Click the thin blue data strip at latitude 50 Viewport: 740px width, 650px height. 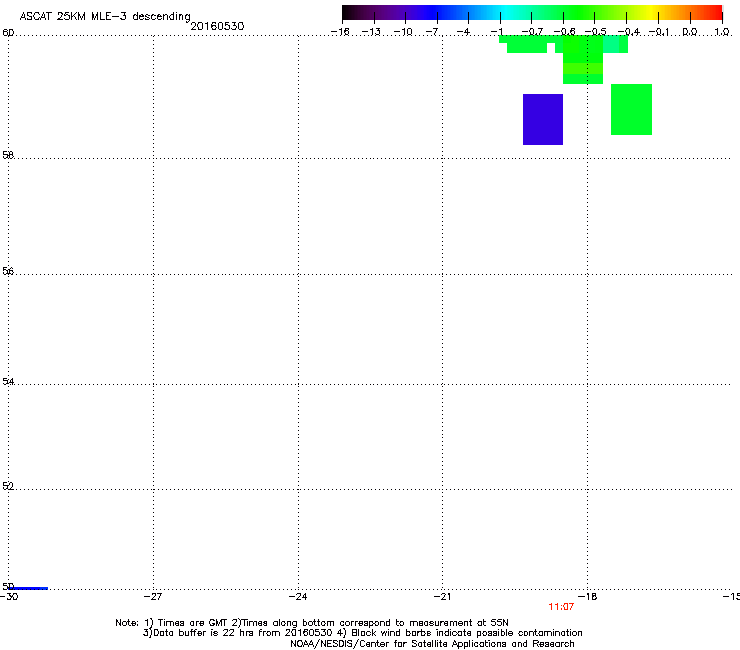(28, 588)
